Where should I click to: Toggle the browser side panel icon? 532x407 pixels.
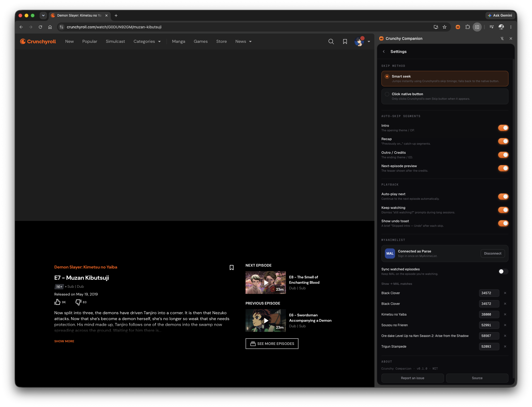click(x=477, y=27)
